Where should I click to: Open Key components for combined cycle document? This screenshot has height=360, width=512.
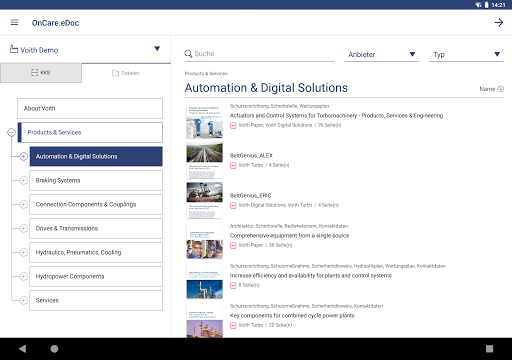(292, 316)
